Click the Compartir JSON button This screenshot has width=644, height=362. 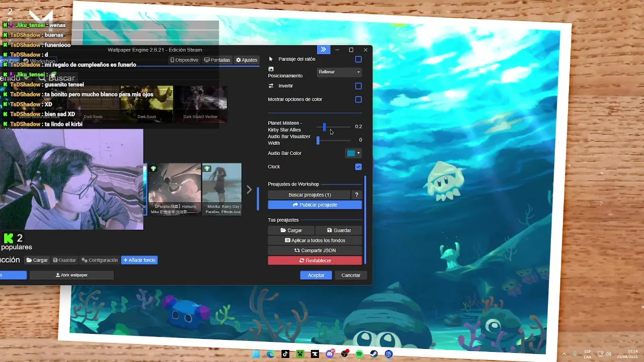(x=315, y=250)
